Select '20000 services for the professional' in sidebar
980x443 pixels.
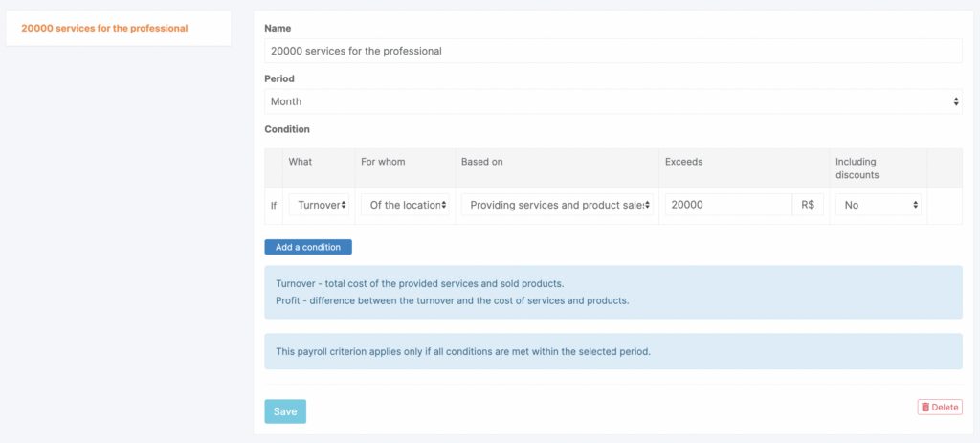click(104, 28)
